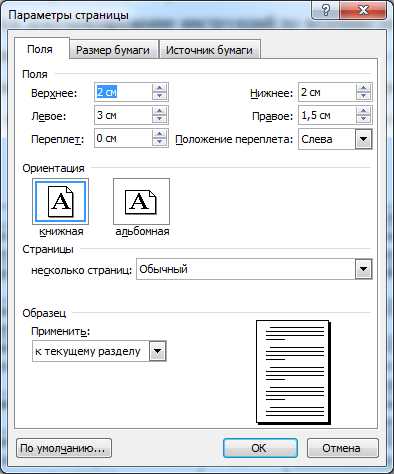
Task: Click the Верхнее margin input field
Action: coord(123,92)
